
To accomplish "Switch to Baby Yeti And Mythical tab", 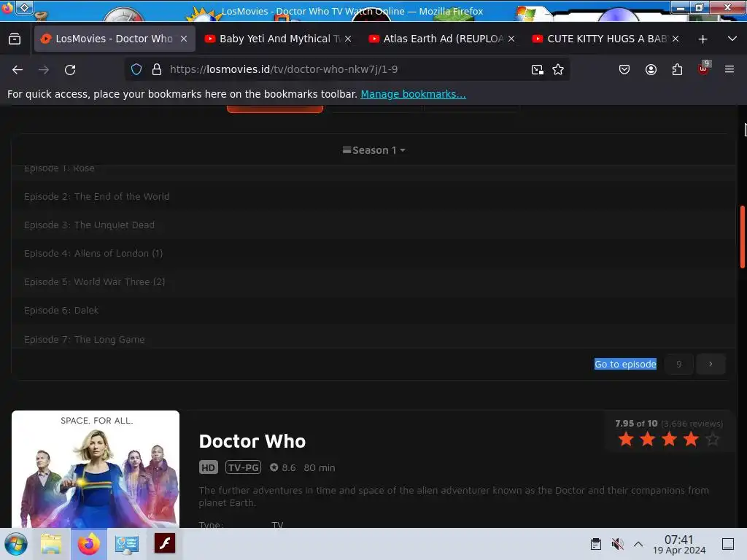I will (279, 39).
